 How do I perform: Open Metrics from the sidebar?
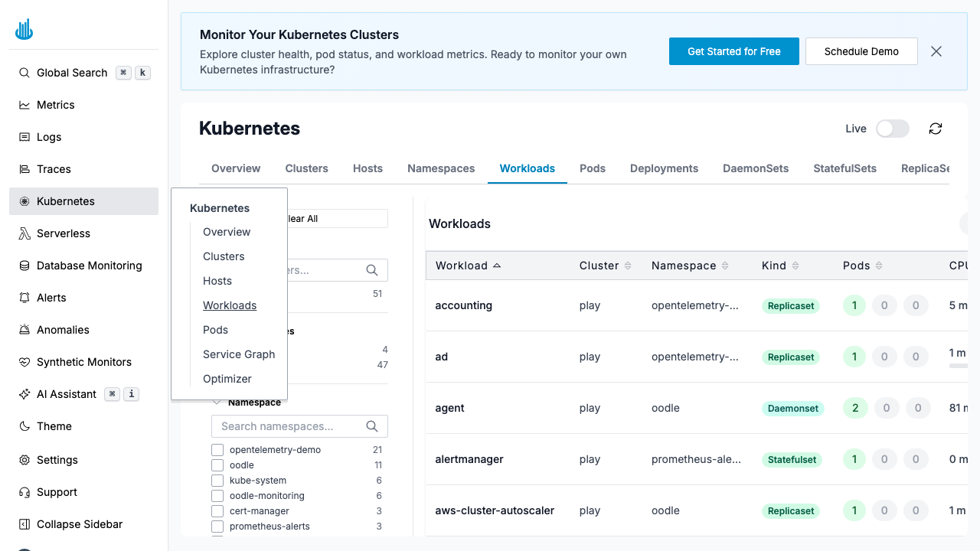[55, 105]
